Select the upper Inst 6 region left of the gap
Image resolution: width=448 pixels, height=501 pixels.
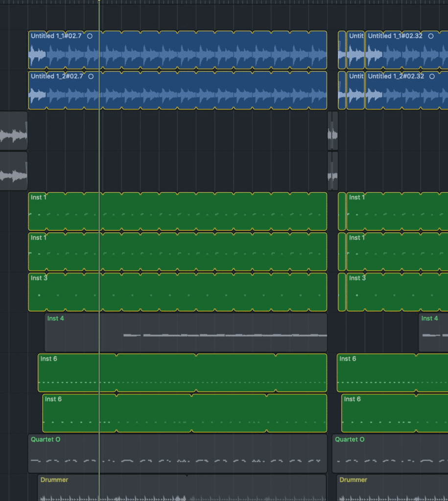point(182,372)
